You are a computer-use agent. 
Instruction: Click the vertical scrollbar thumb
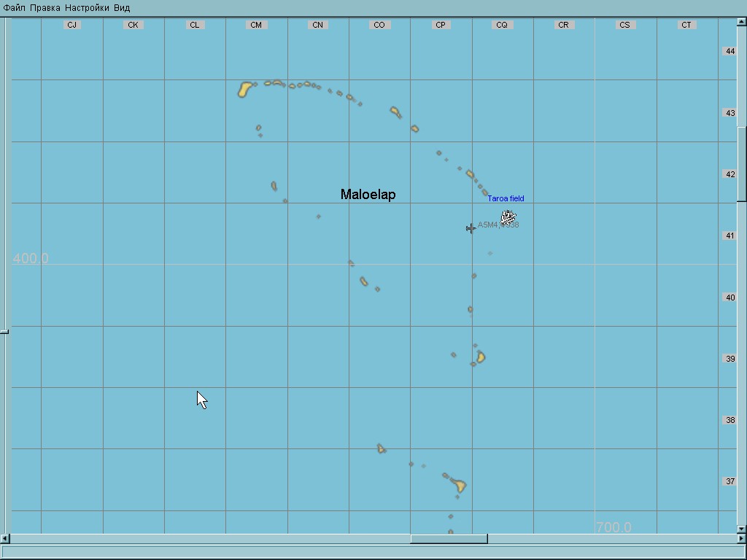tap(742, 164)
